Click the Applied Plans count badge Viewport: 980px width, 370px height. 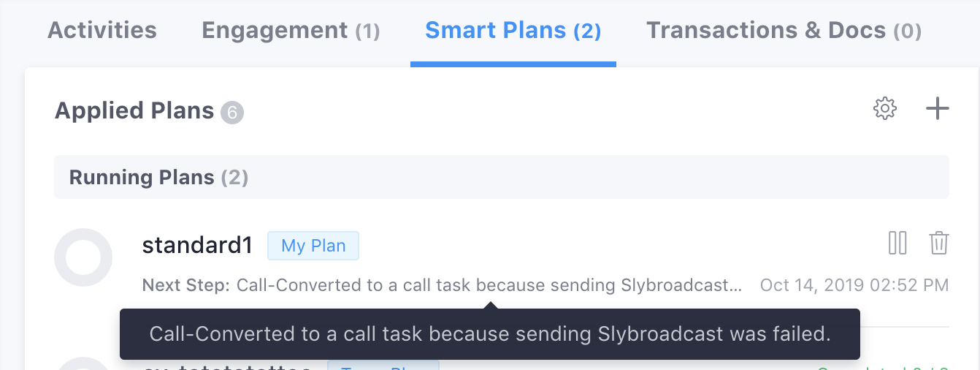point(232,113)
